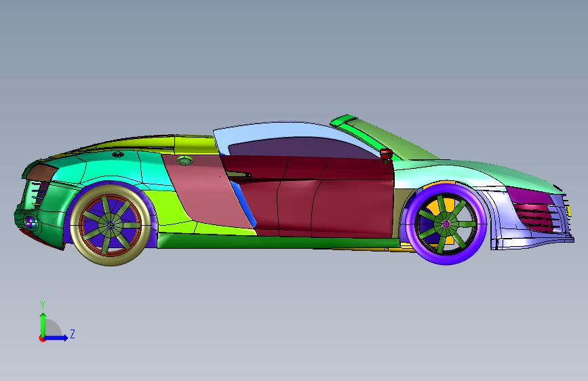Viewport: 588px width, 381px height.
Task: Click the small round cap on the rear deck
Action: pyautogui.click(x=118, y=154)
